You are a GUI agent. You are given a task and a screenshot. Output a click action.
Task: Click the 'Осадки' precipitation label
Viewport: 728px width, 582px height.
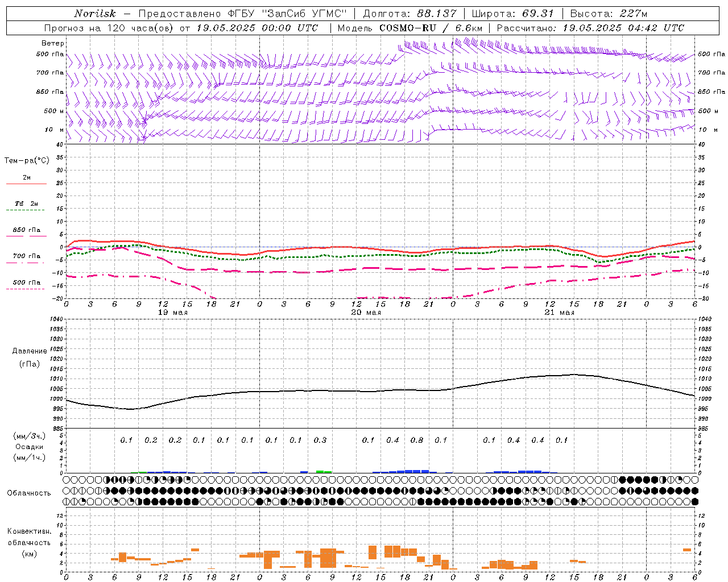point(29,447)
